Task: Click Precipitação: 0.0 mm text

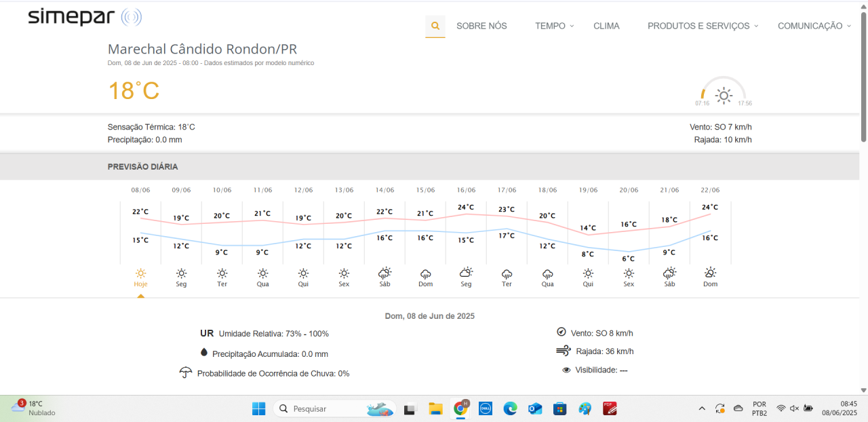Action: [x=144, y=140]
